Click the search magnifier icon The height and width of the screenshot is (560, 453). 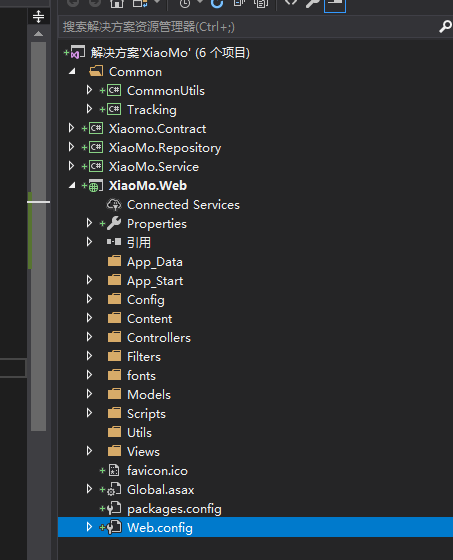click(x=445, y=26)
